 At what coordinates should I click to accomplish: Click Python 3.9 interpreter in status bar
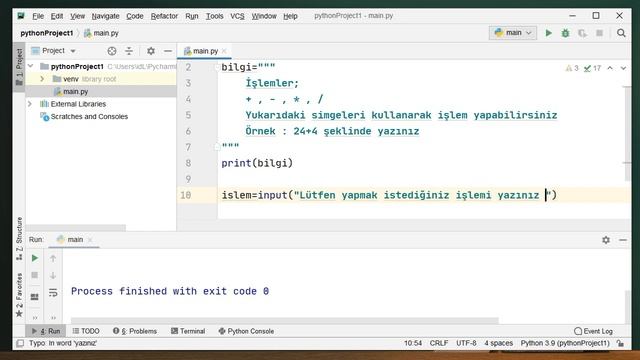pyautogui.click(x=565, y=343)
